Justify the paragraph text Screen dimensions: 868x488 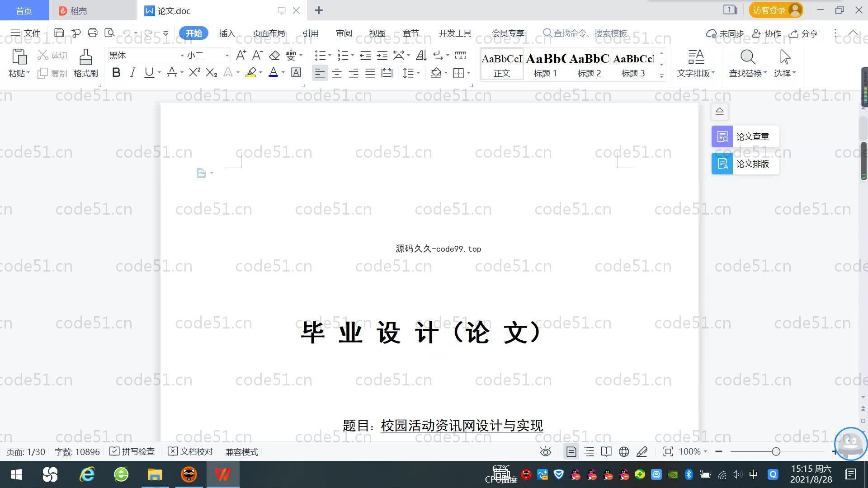tap(370, 73)
